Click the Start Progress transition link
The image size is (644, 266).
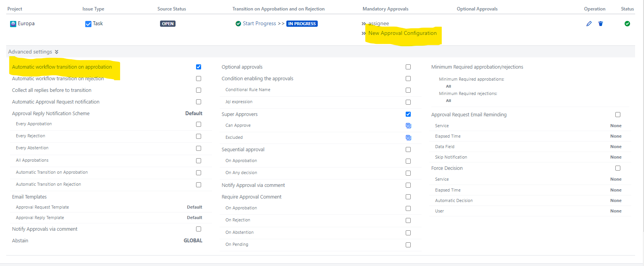[x=259, y=24]
